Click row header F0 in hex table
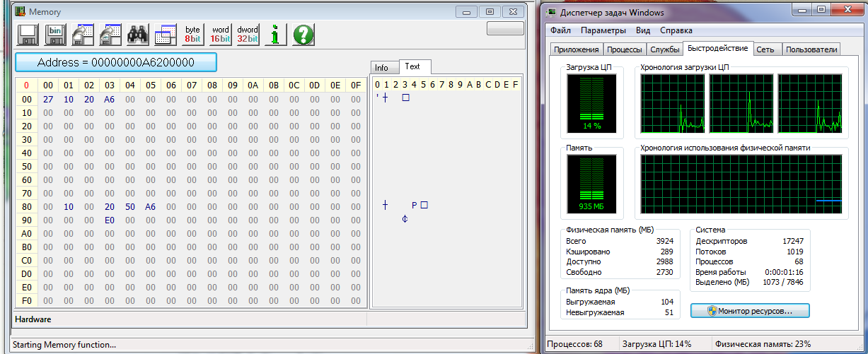Viewport: 868px width, 354px height. pyautogui.click(x=27, y=300)
